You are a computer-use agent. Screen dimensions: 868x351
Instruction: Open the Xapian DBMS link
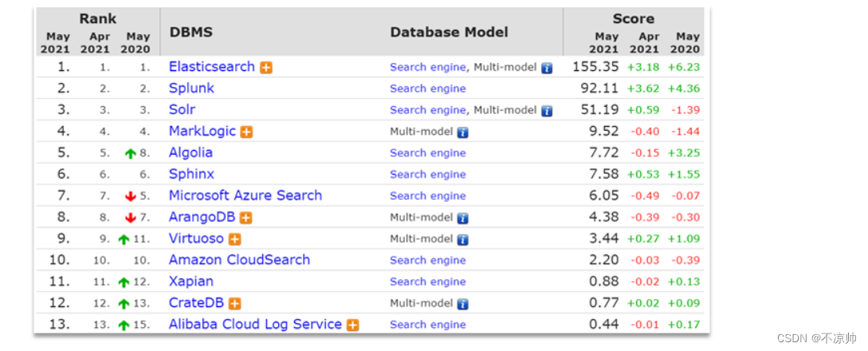pyautogui.click(x=191, y=282)
